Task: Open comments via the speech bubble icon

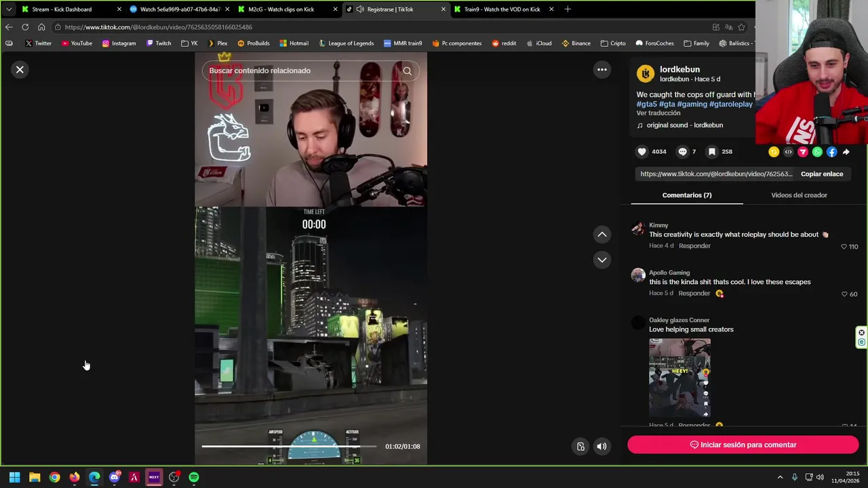Action: pyautogui.click(x=682, y=152)
